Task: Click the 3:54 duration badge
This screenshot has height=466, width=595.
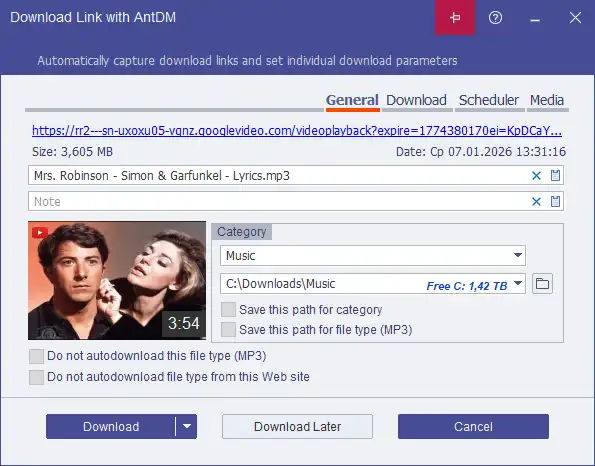Action: click(x=184, y=324)
